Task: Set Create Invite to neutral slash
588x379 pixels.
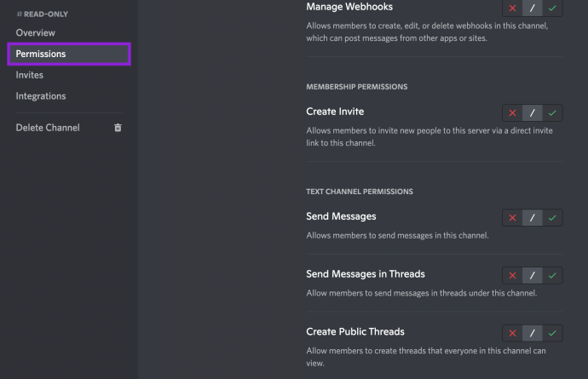Action: (x=532, y=112)
